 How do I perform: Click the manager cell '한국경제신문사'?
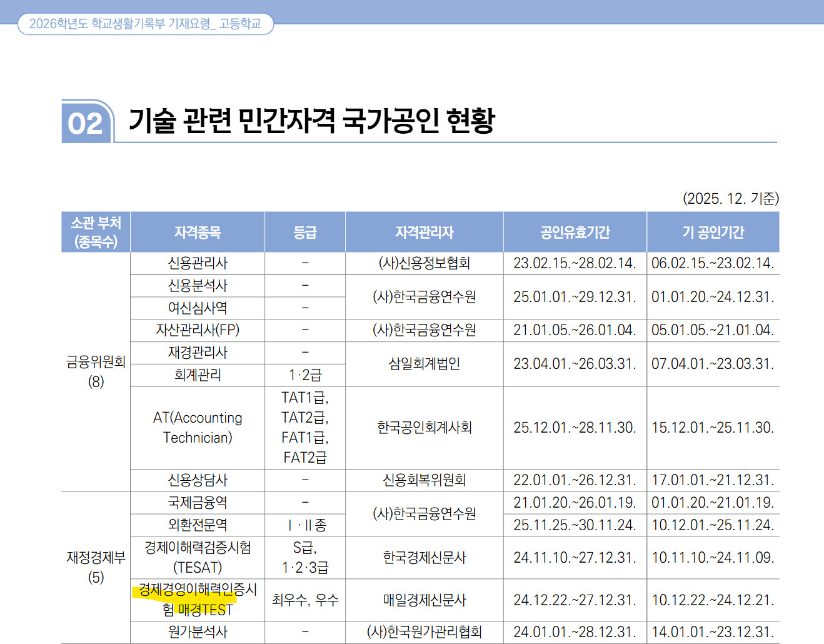pyautogui.click(x=425, y=558)
